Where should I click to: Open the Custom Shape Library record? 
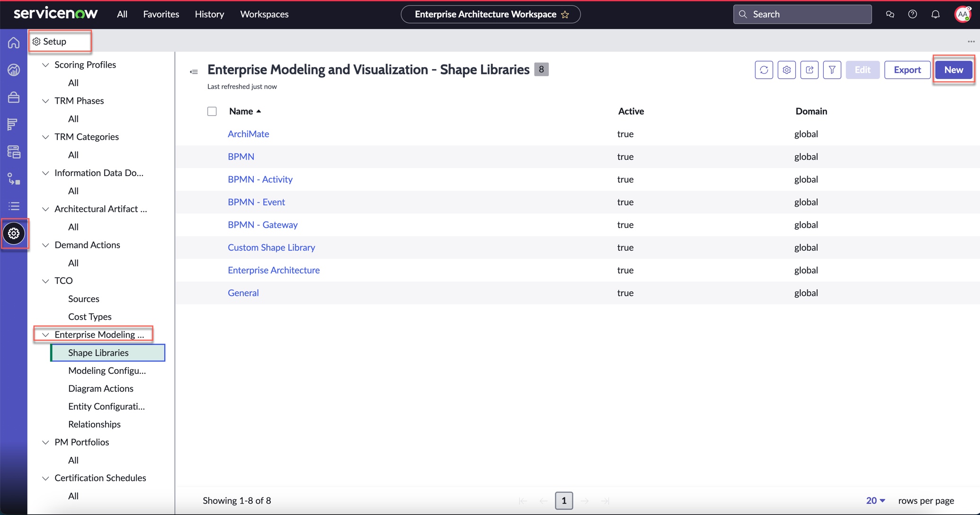click(x=271, y=248)
